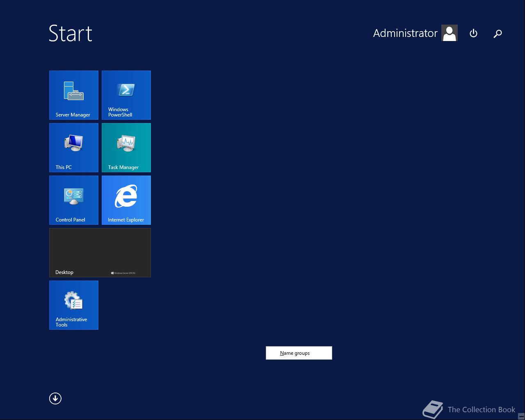
Task: Open the Task Manager tile
Action: 126,148
